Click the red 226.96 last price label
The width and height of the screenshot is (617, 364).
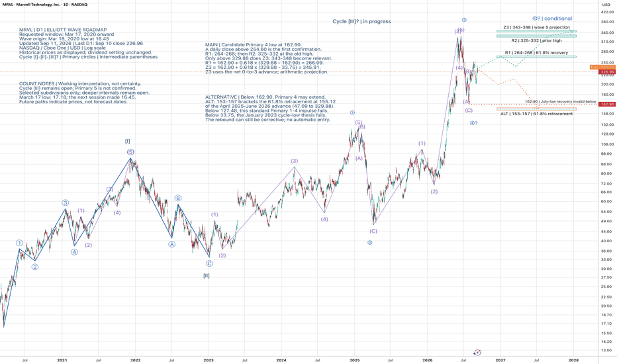click(607, 72)
